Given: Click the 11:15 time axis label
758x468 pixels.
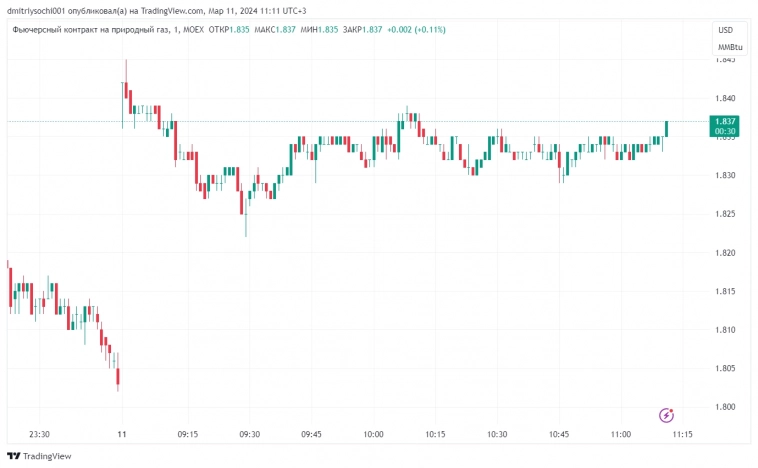Looking at the screenshot, I should click(682, 435).
